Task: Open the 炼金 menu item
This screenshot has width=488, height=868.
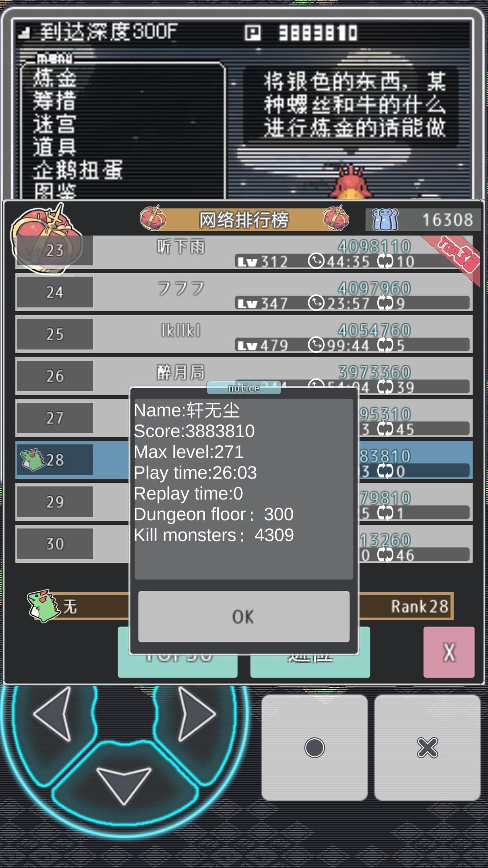Action: click(x=55, y=78)
